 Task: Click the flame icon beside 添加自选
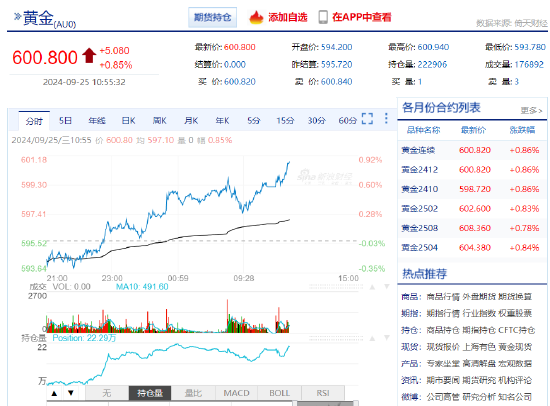pos(256,17)
